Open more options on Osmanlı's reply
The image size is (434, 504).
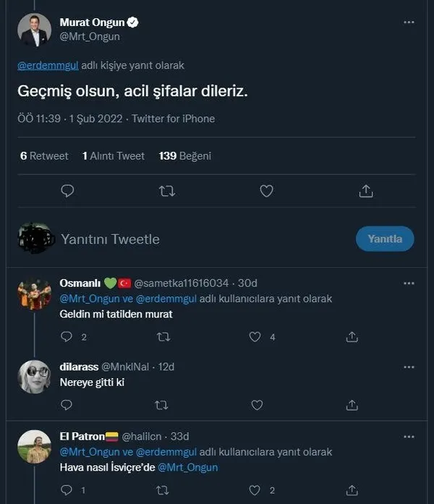click(409, 283)
